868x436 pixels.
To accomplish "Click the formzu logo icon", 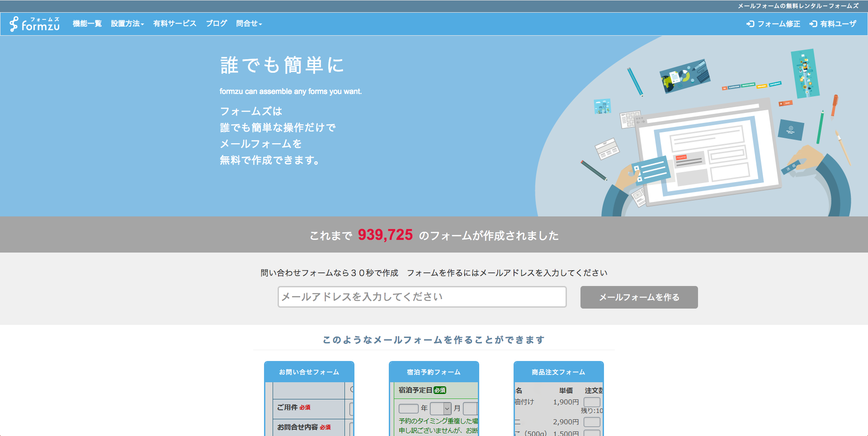I will tap(14, 23).
